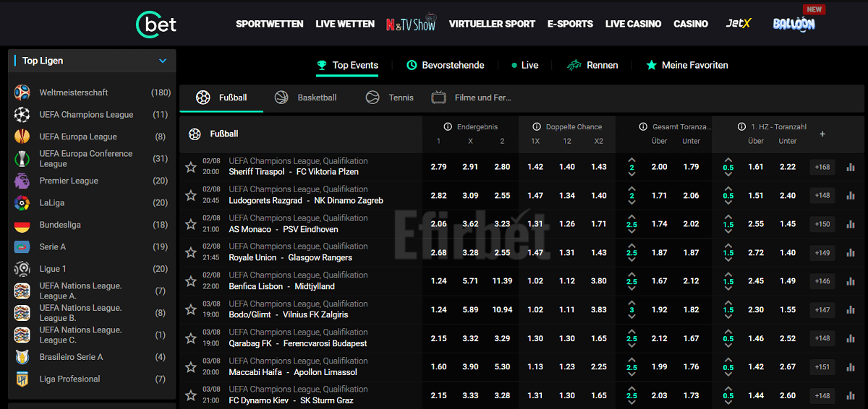Open statistics chart for Maccabi Haifa match
The width and height of the screenshot is (868, 409).
coord(851,367)
